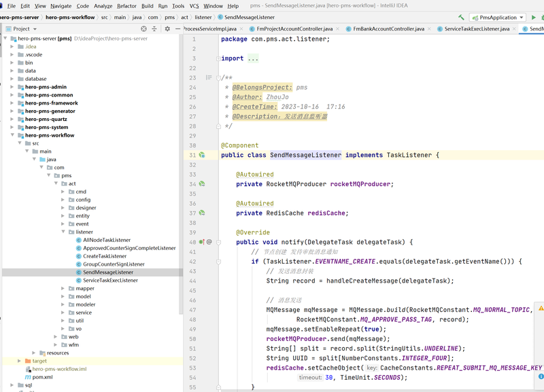Viewport: 544px width, 392px height.
Task: Click the autowired gutter icon beside rocketMQProducer
Action: [202, 184]
